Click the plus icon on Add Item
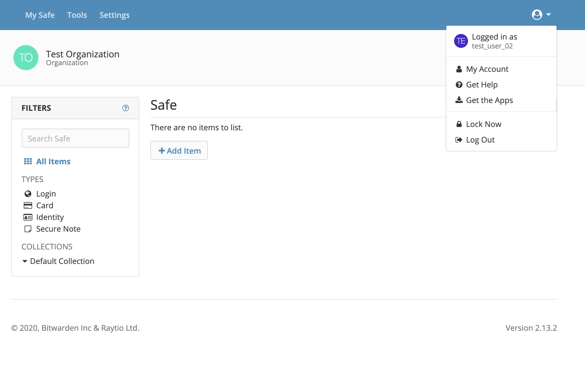The image size is (585, 392). tap(162, 151)
